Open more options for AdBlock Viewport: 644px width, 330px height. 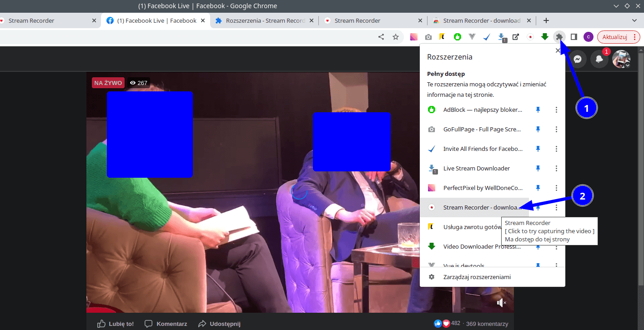[556, 110]
